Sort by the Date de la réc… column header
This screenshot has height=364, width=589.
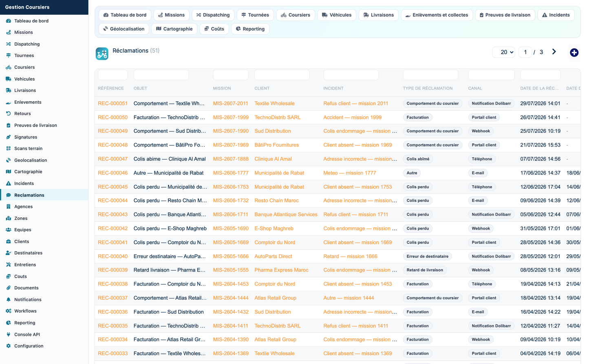click(540, 88)
